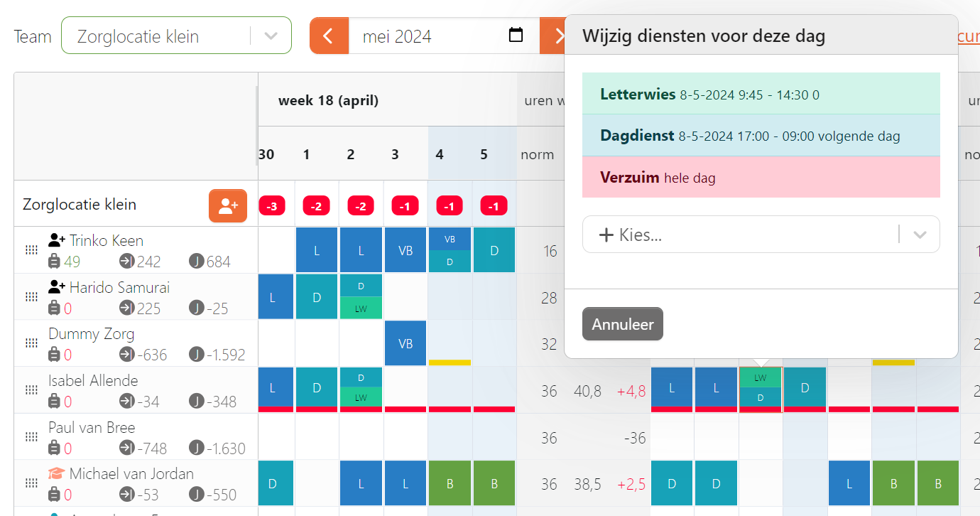This screenshot has height=516, width=980.
Task: Select the Dagdienst shift entry
Action: coord(761,135)
